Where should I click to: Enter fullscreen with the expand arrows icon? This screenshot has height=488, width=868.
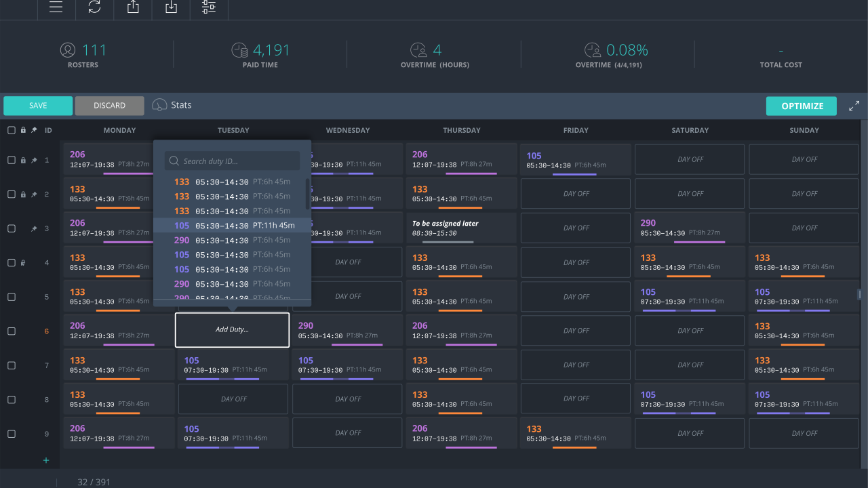(x=854, y=106)
